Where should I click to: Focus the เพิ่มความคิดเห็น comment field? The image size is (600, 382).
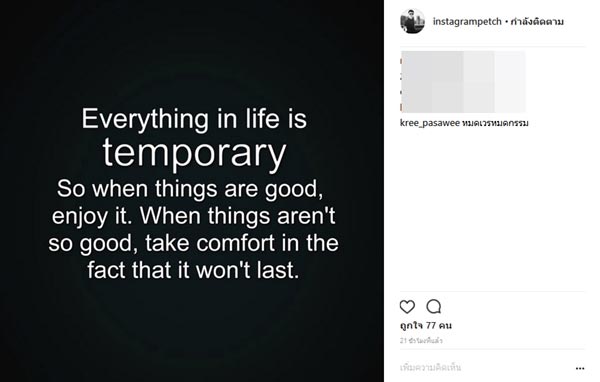tap(486, 368)
